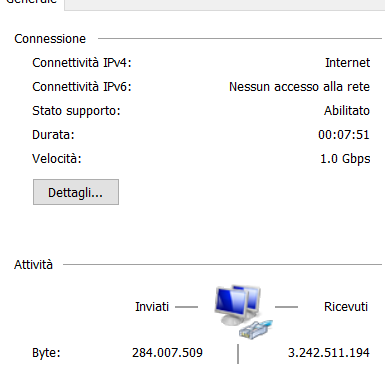Select the Generale tab

coord(32,2)
